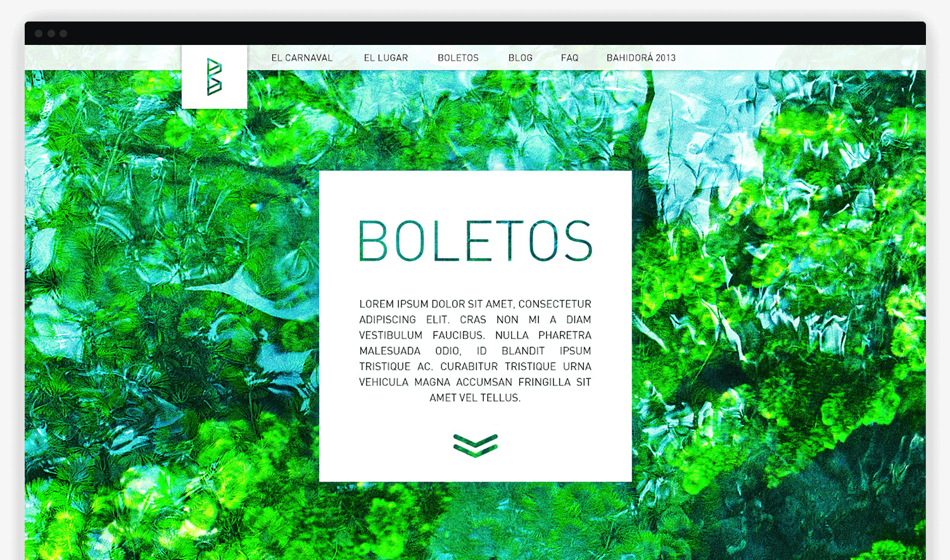The width and height of the screenshot is (950, 560).
Task: Open the El Carnaval menu item
Action: coord(301,58)
